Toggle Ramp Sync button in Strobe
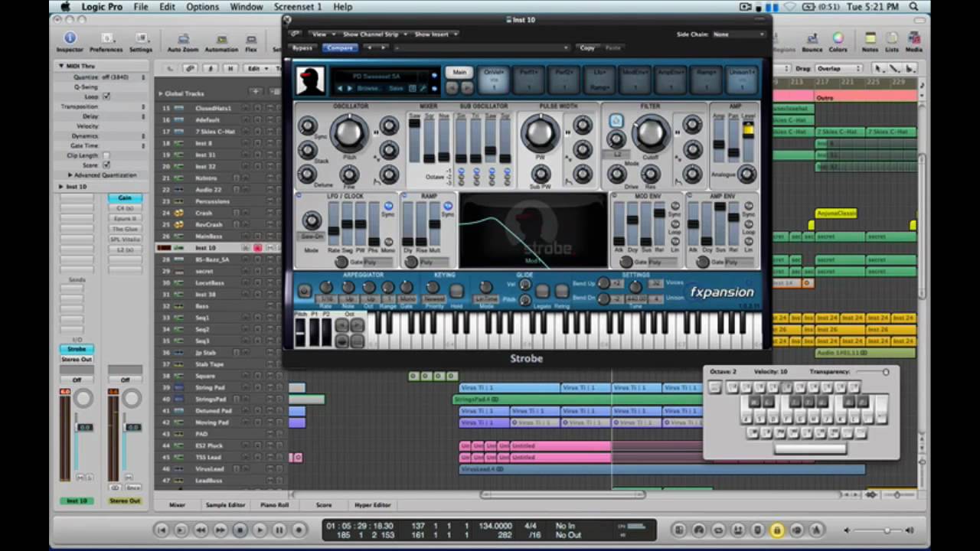The image size is (980, 551). pyautogui.click(x=447, y=206)
